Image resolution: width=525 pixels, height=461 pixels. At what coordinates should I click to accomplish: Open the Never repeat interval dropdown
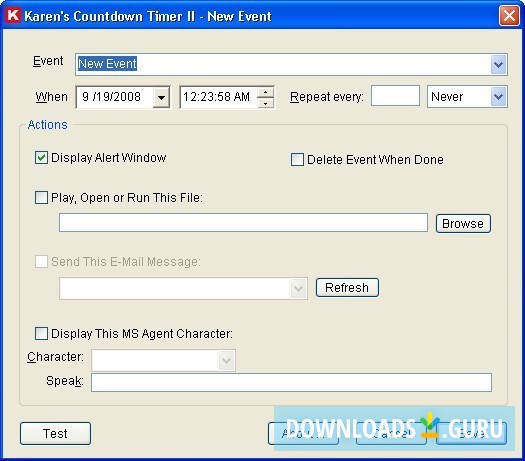pyautogui.click(x=499, y=97)
